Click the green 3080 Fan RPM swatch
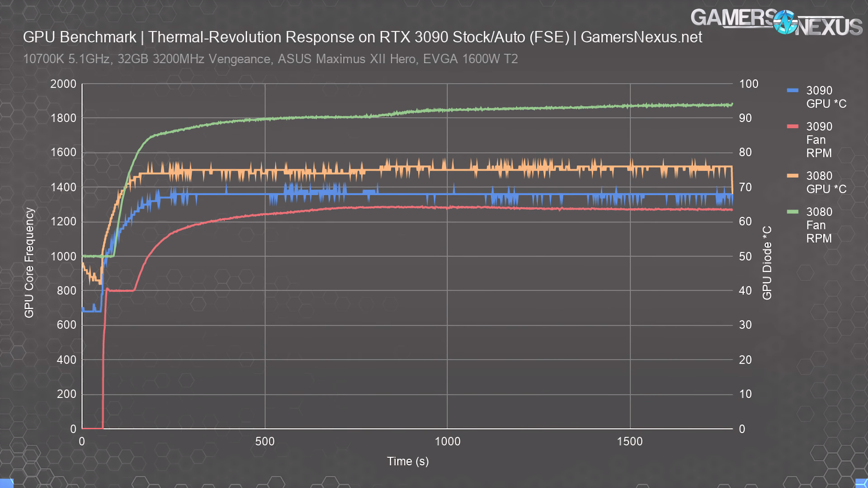 [793, 212]
